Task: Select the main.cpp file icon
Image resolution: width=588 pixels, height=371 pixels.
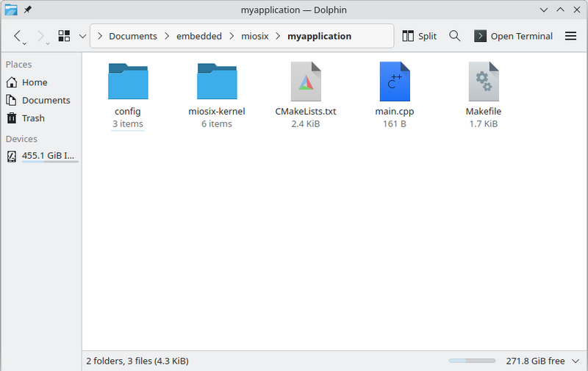Action: (x=395, y=82)
